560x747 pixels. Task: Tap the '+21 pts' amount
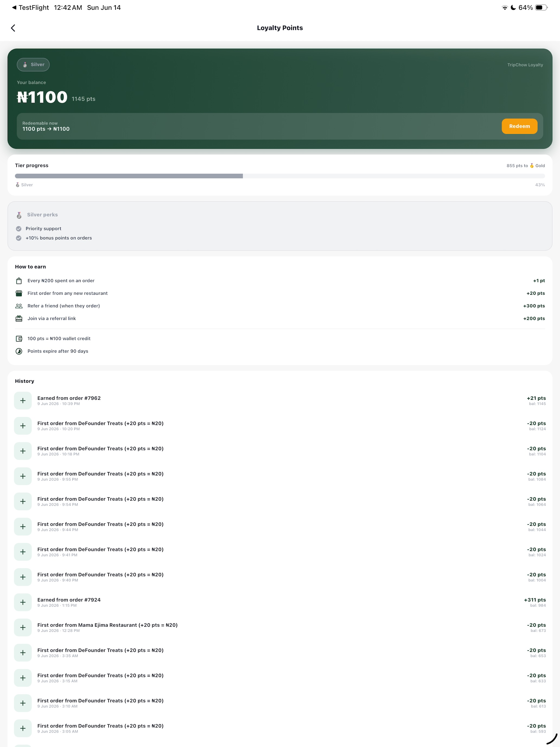click(x=536, y=398)
